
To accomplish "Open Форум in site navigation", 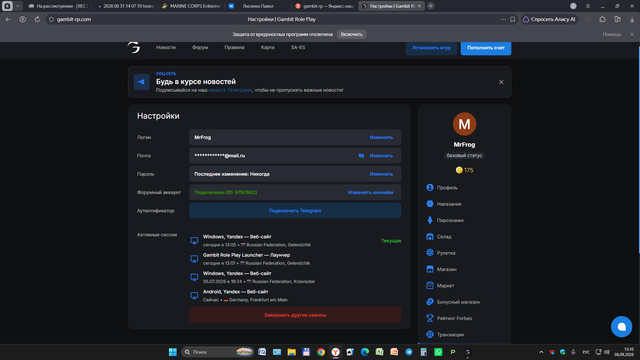I will click(x=200, y=47).
